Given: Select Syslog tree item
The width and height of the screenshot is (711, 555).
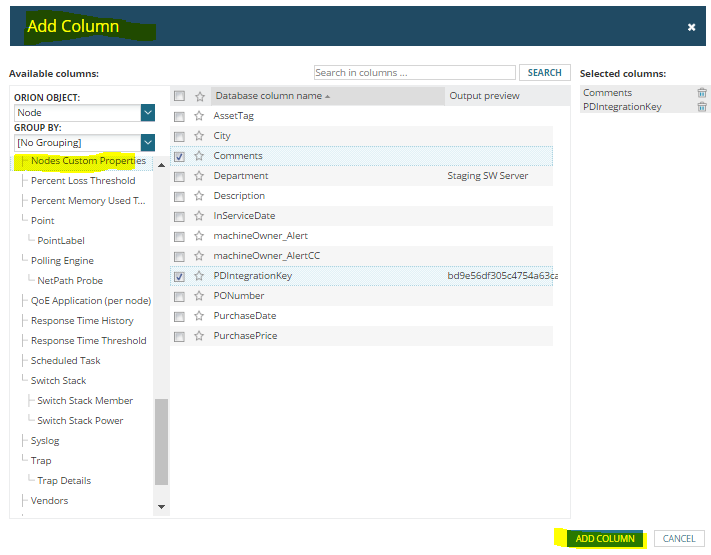Looking at the screenshot, I should point(44,441).
